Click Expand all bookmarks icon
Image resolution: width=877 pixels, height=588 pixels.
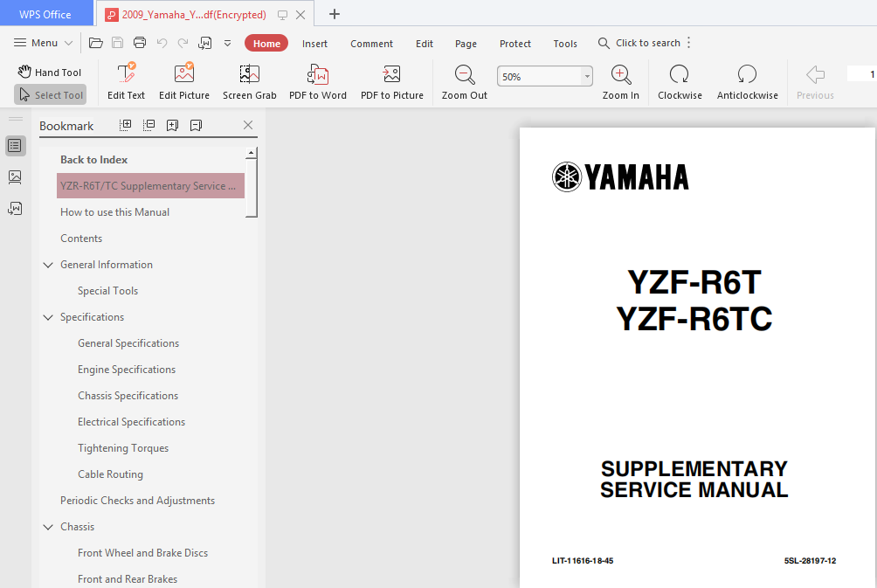click(125, 125)
